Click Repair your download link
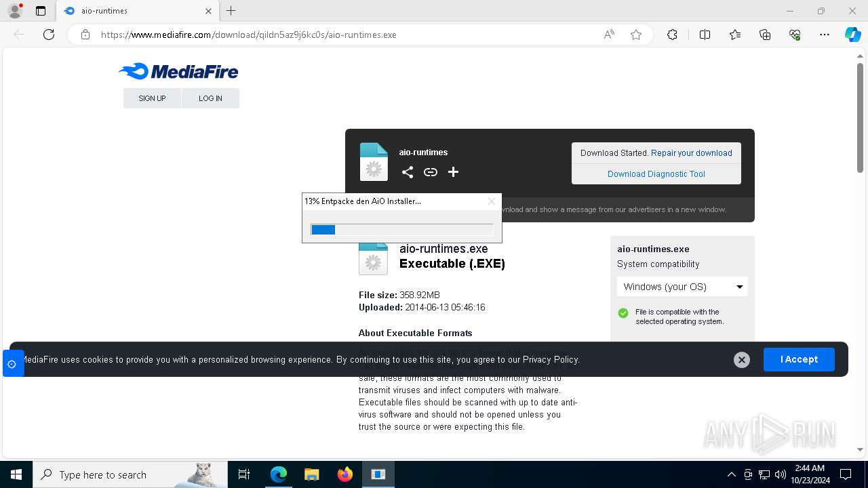The height and width of the screenshot is (488, 868). click(x=692, y=153)
